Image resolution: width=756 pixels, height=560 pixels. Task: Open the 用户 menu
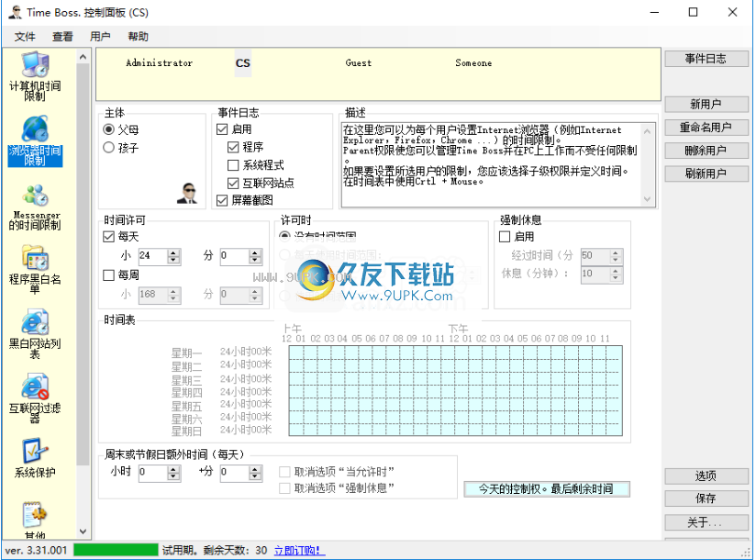click(100, 37)
